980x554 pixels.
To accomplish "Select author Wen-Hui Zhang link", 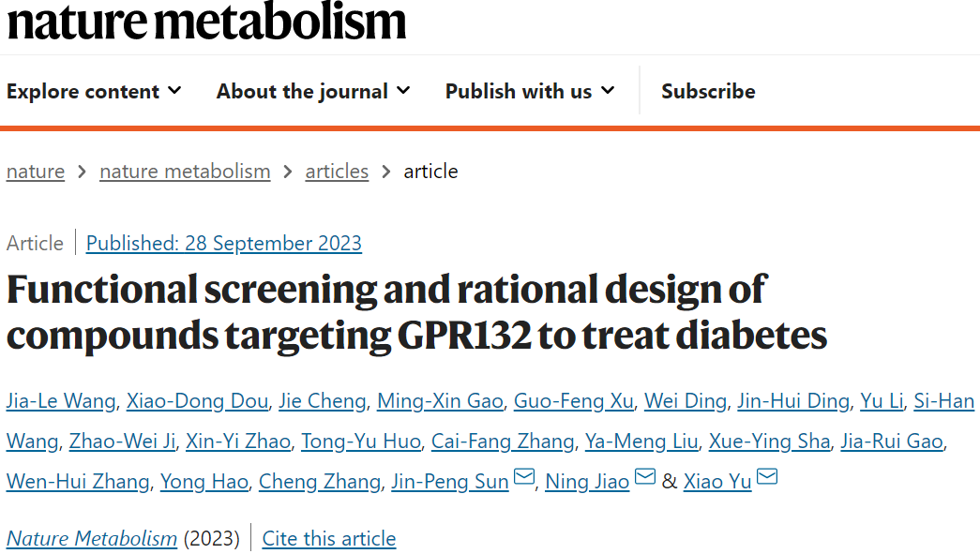I will (x=78, y=482).
